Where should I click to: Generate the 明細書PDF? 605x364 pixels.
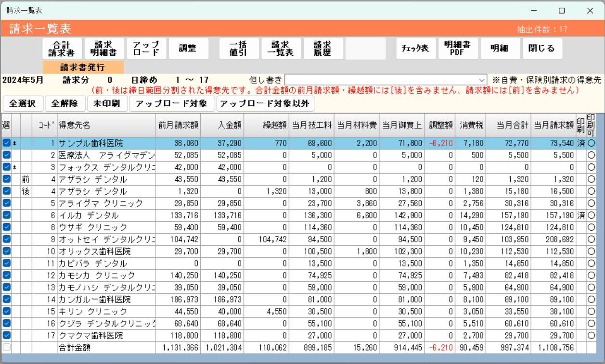pos(458,48)
